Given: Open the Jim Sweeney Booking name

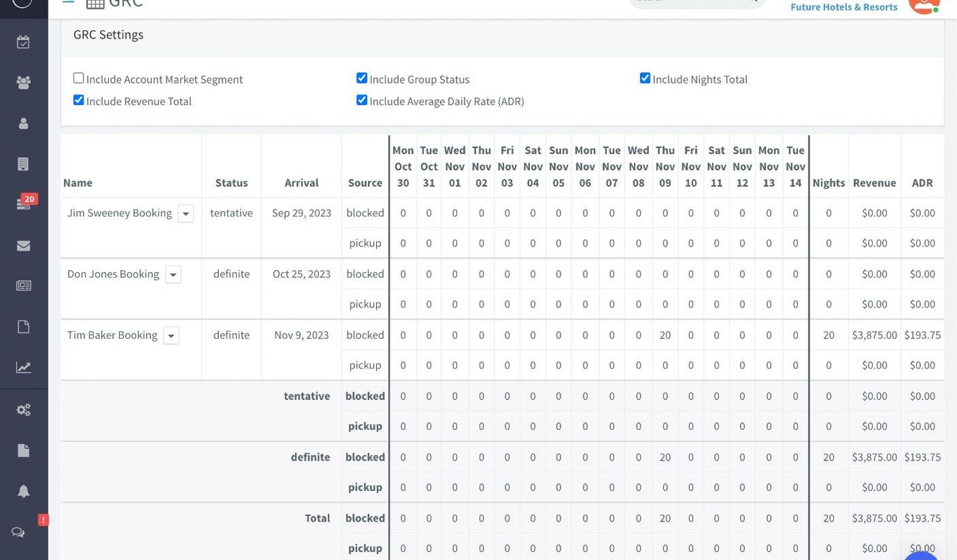Looking at the screenshot, I should coord(120,213).
